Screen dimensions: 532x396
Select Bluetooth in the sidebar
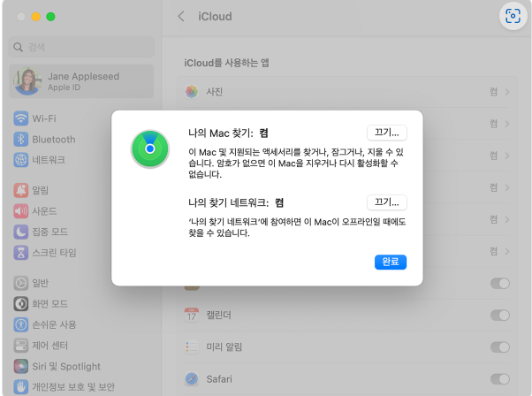point(54,140)
